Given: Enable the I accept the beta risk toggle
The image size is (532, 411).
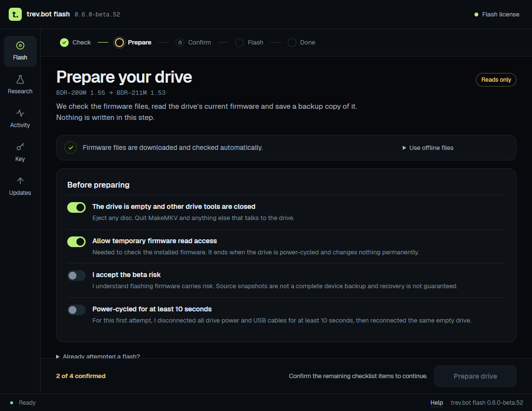Looking at the screenshot, I should (76, 275).
